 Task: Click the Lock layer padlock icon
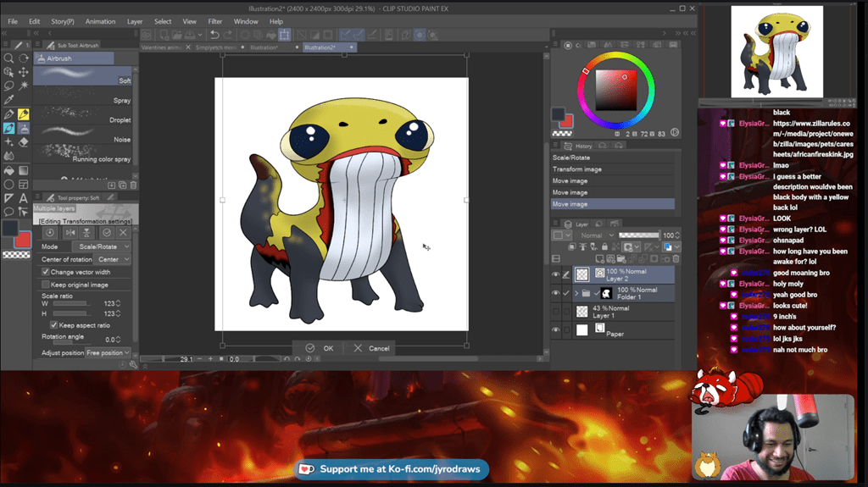[x=604, y=246]
